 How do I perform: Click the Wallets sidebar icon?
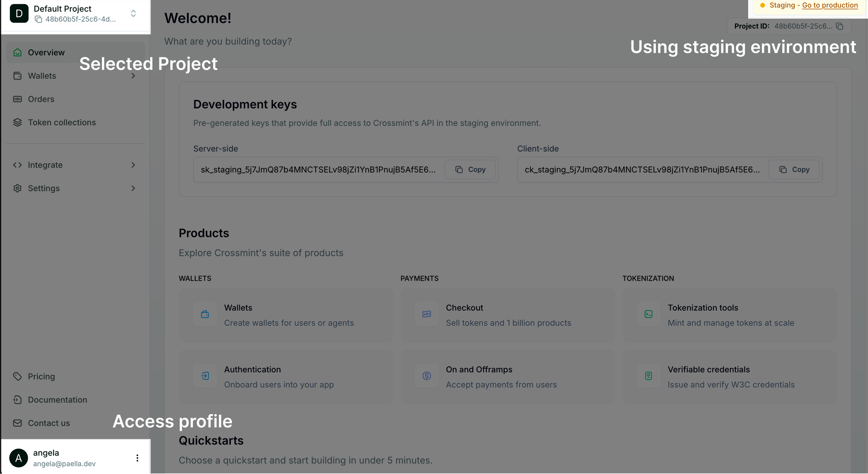coord(17,76)
